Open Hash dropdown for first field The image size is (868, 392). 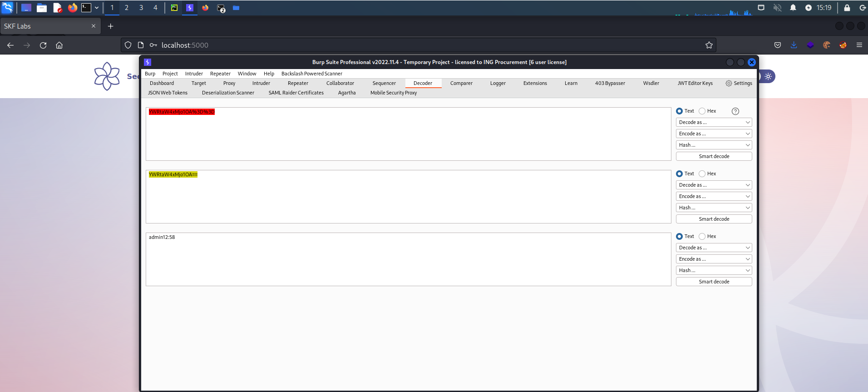714,145
